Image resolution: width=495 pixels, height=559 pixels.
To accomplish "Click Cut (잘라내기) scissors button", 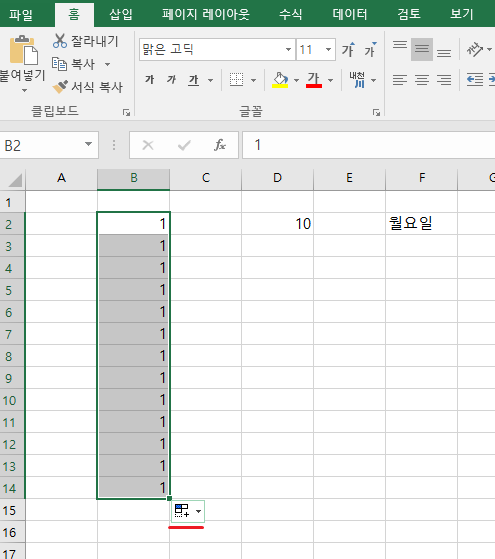I will 86,41.
